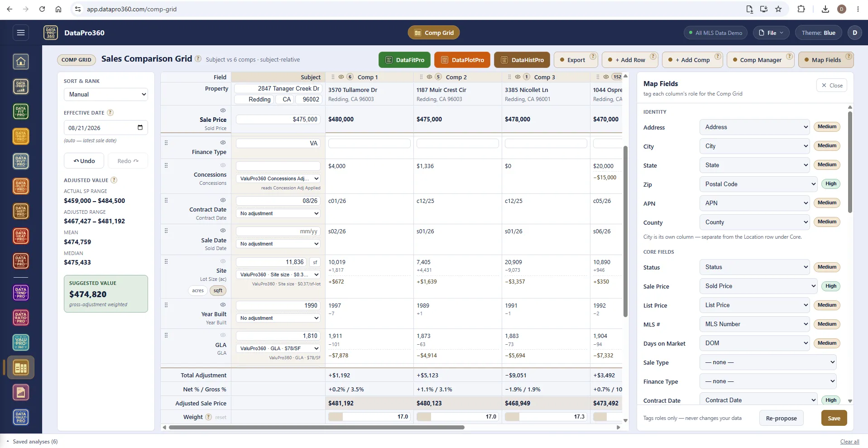Open the Zip Postal Code mapping dropdown
This screenshot has height=448, width=868.
point(758,184)
